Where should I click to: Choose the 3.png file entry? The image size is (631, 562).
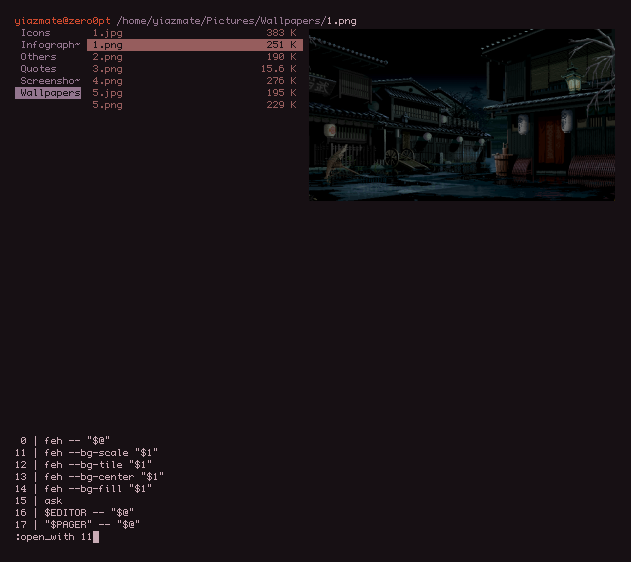pyautogui.click(x=107, y=69)
